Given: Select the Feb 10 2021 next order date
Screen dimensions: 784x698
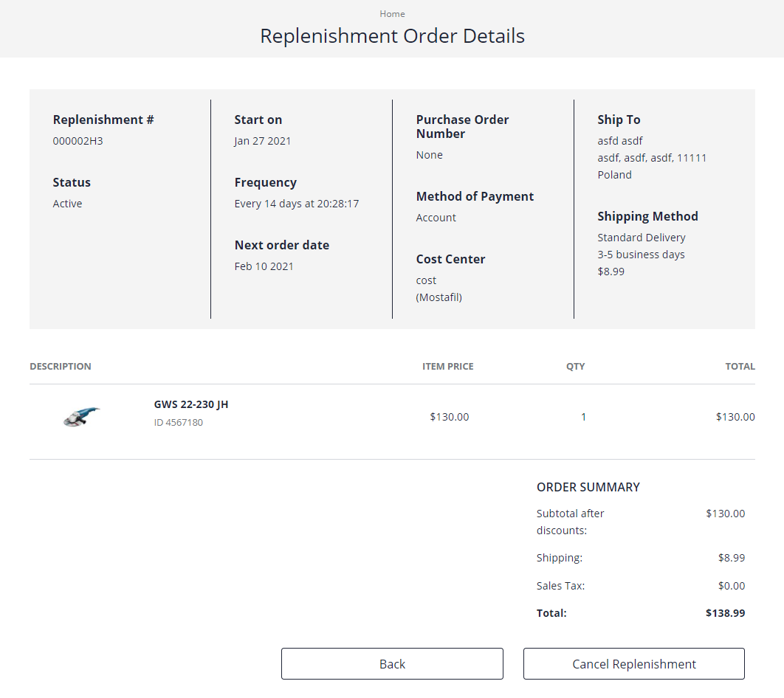Looking at the screenshot, I should pos(264,266).
